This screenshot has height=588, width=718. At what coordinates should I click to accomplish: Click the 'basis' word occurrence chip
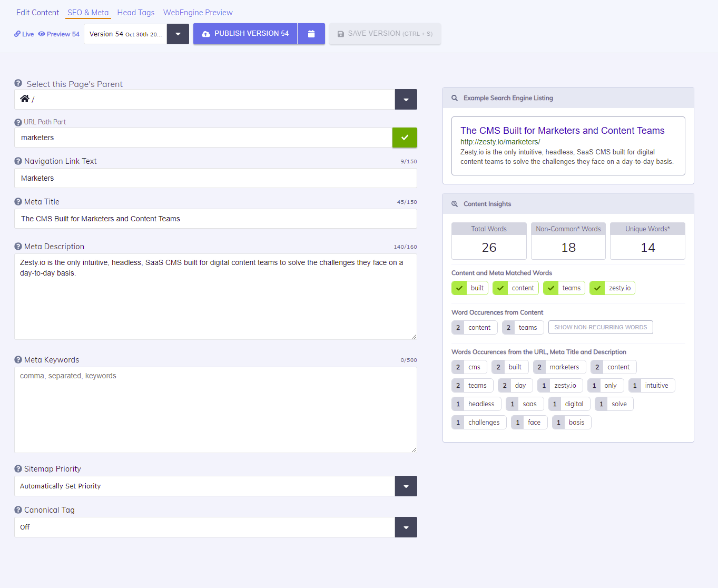pyautogui.click(x=572, y=423)
